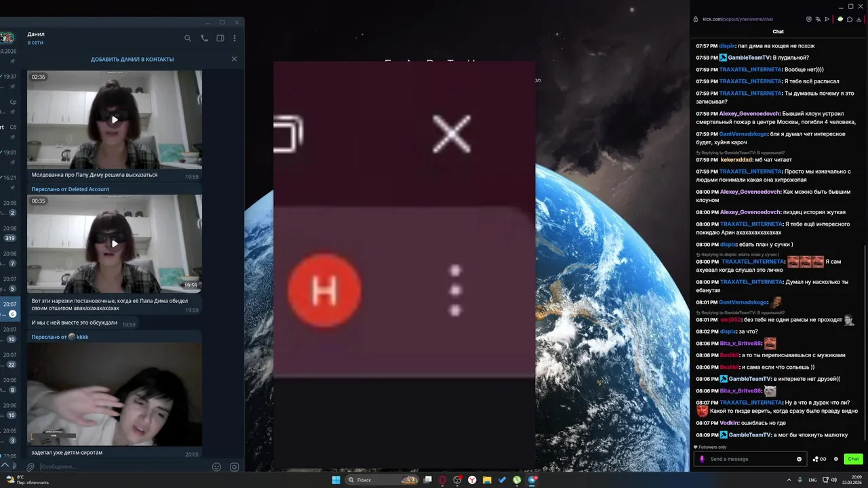
Task: Click username Vodkin in Kick chat
Action: tap(729, 423)
